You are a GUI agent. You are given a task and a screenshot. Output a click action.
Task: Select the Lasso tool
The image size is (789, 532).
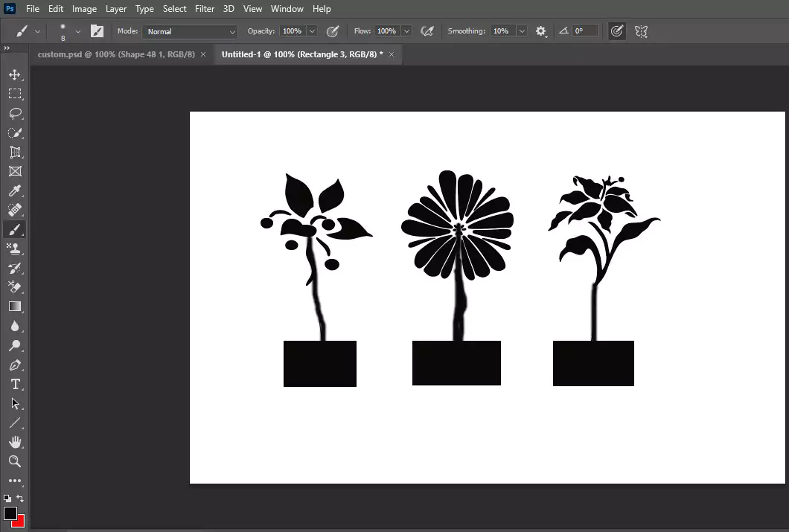(x=15, y=113)
